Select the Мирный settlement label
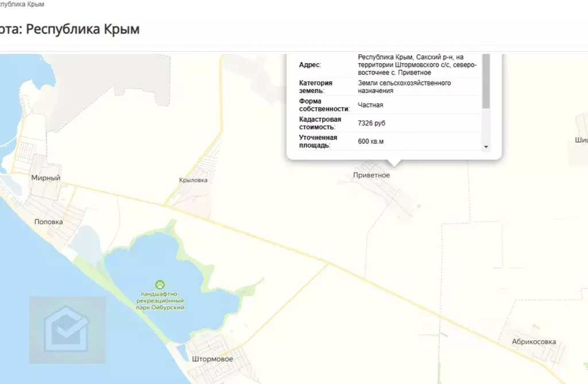 click(x=46, y=178)
